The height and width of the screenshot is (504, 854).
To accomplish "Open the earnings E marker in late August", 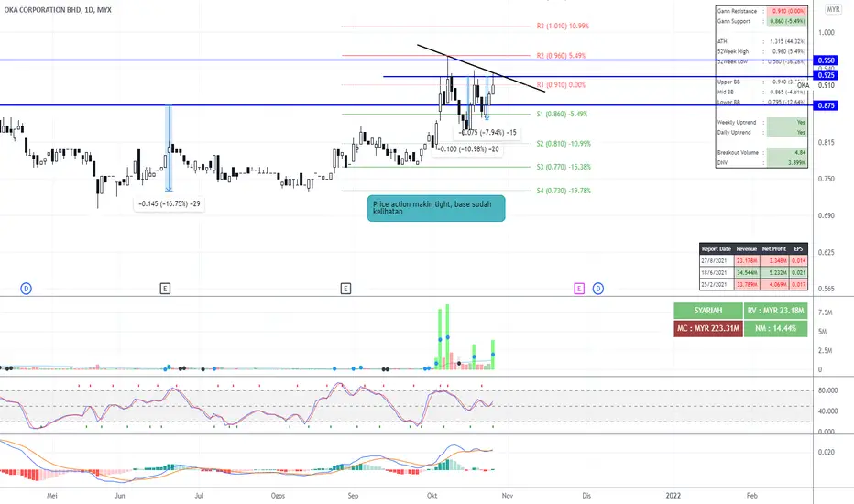I will coord(345,289).
